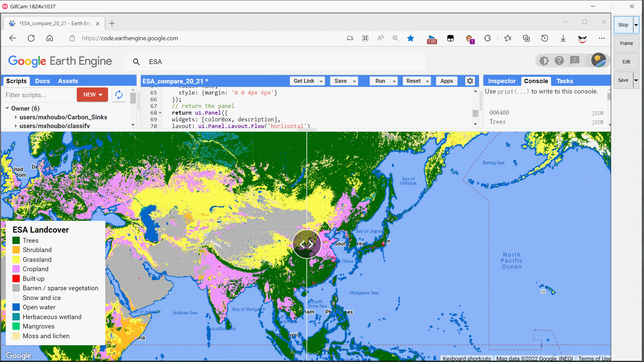Click the Earth Engine settings gear icon

point(470,81)
